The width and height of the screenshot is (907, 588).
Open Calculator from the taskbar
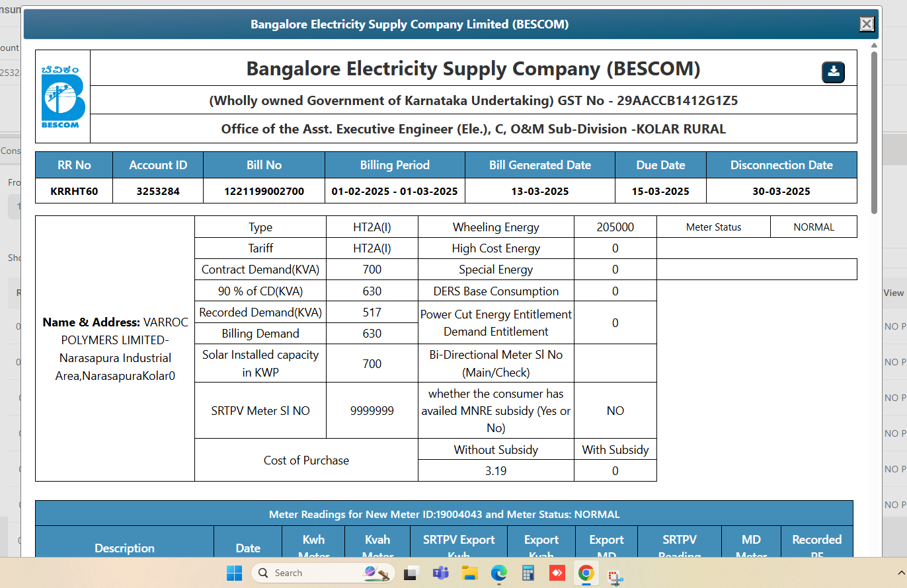pos(528,573)
